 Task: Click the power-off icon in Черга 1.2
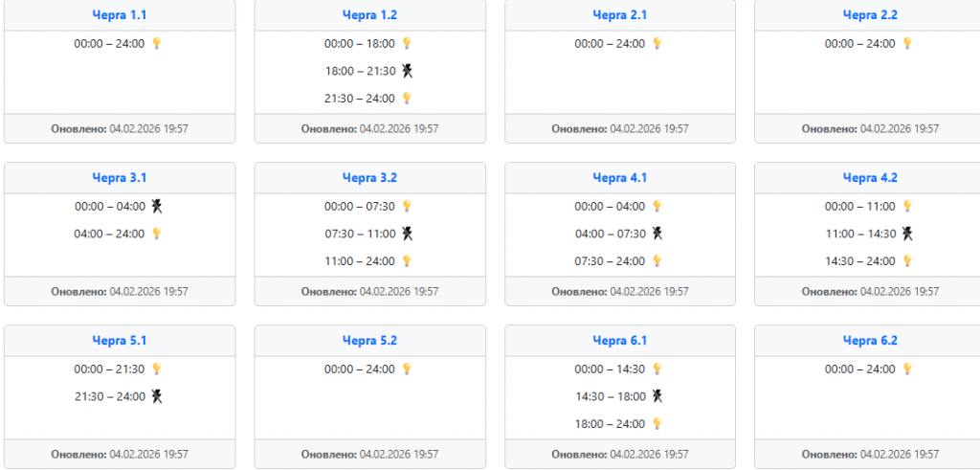407,71
